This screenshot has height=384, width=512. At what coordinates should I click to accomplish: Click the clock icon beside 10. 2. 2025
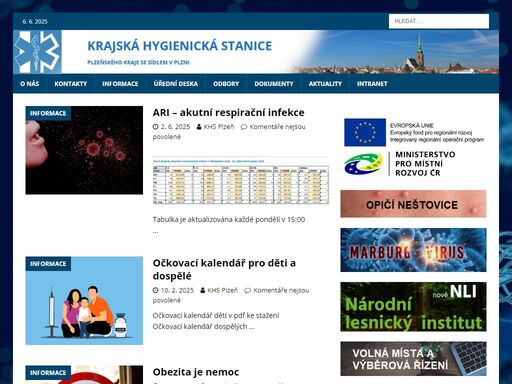coord(155,290)
